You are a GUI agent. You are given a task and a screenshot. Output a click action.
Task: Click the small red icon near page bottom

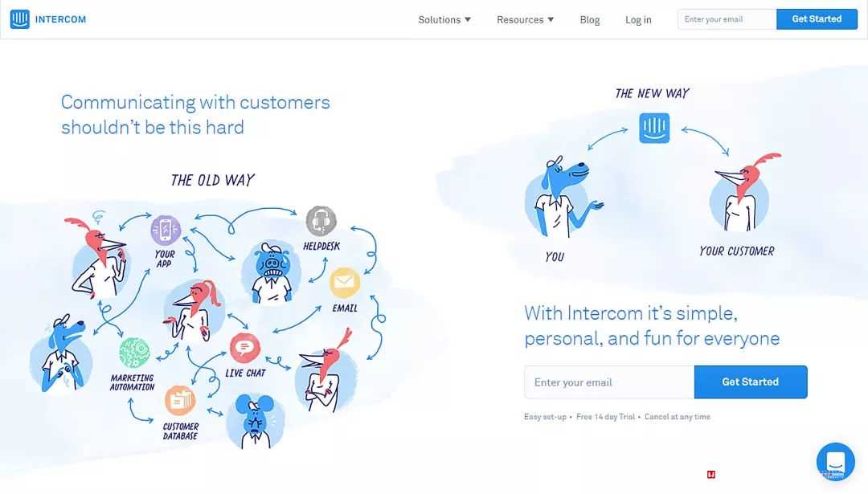[710, 475]
